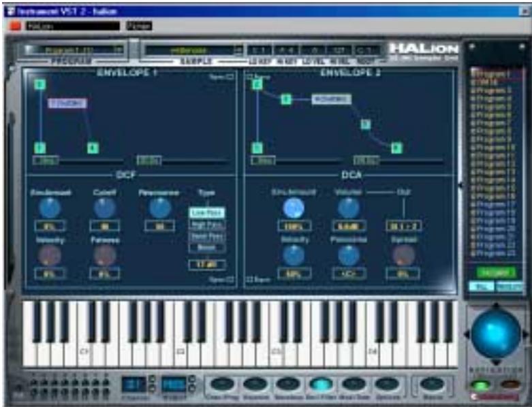
Task: Open the Macro page button
Action: [x=432, y=385]
